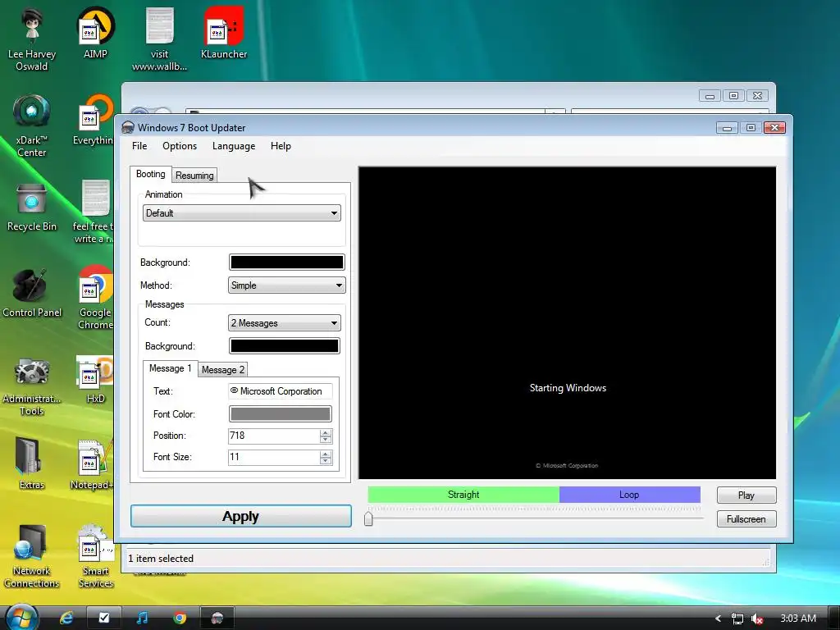Decrease the Position spinner value
The image size is (840, 630).
tap(326, 440)
